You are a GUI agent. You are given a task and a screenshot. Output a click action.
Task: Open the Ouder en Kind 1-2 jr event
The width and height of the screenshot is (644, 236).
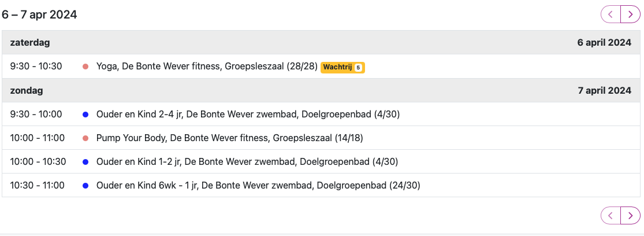point(247,162)
